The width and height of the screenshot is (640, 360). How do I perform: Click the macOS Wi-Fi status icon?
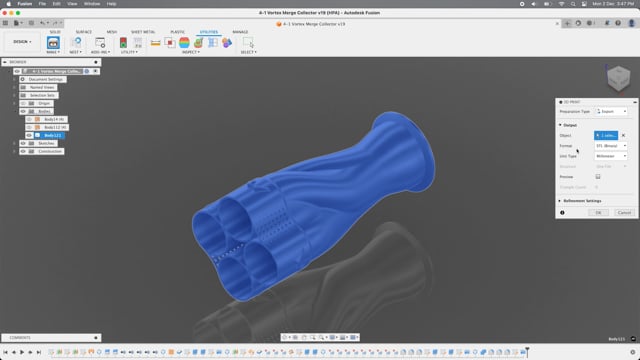coord(562,4)
